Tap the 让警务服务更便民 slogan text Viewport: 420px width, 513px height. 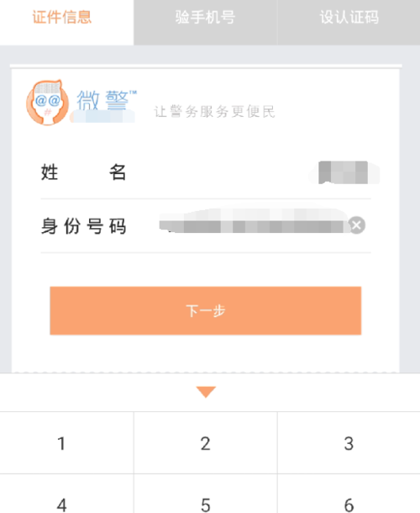[x=214, y=112]
